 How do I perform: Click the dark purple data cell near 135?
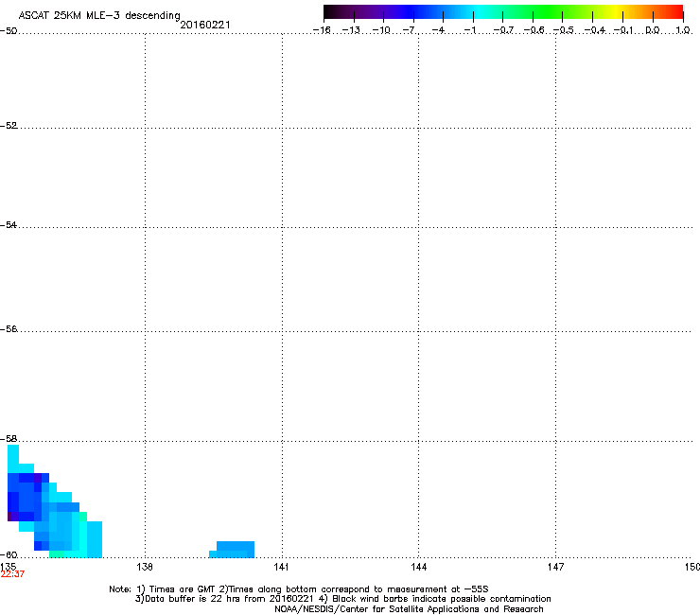(9, 517)
